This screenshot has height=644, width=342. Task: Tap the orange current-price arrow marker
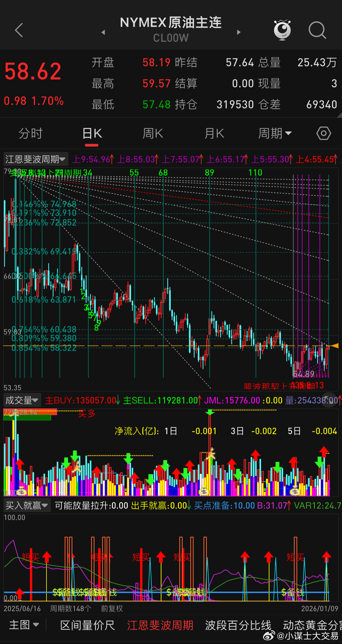(x=335, y=346)
